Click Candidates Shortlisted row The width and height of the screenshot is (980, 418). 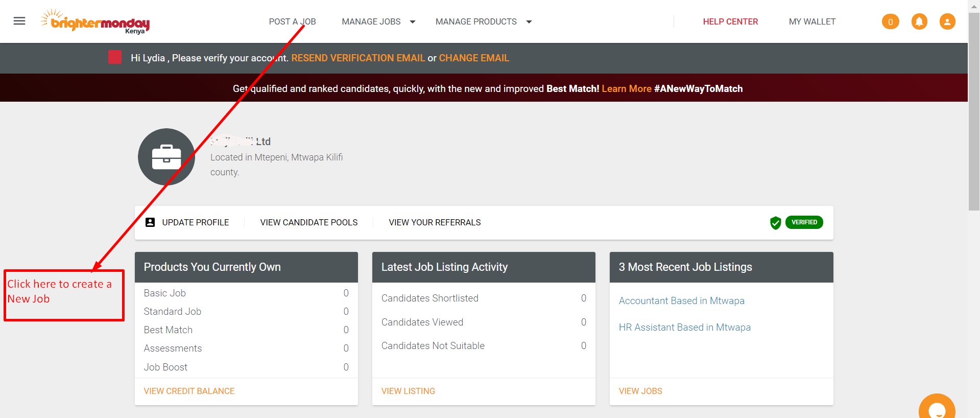[484, 298]
